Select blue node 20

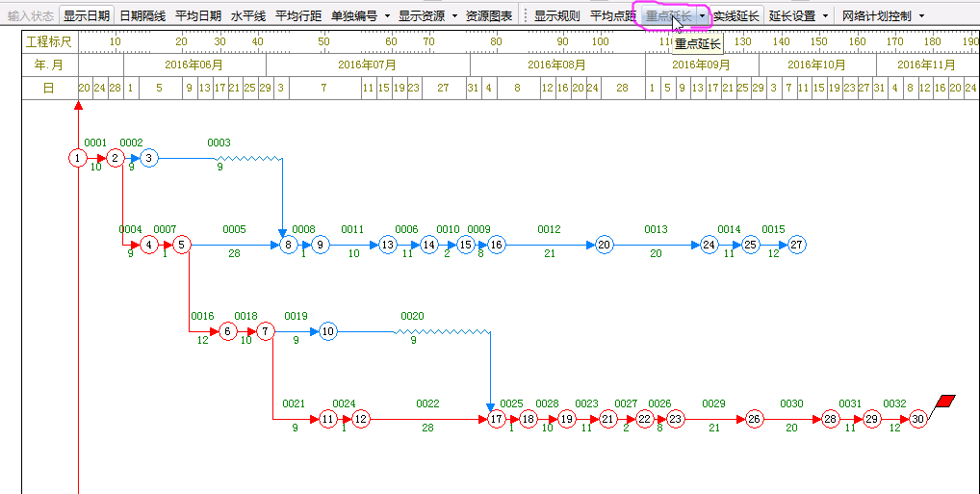click(604, 245)
